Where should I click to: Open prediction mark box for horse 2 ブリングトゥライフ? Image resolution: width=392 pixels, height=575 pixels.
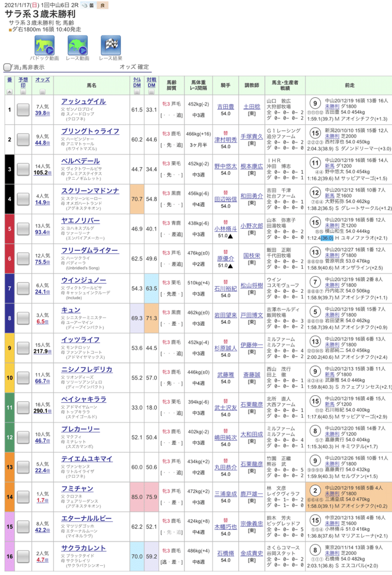pyautogui.click(x=23, y=140)
